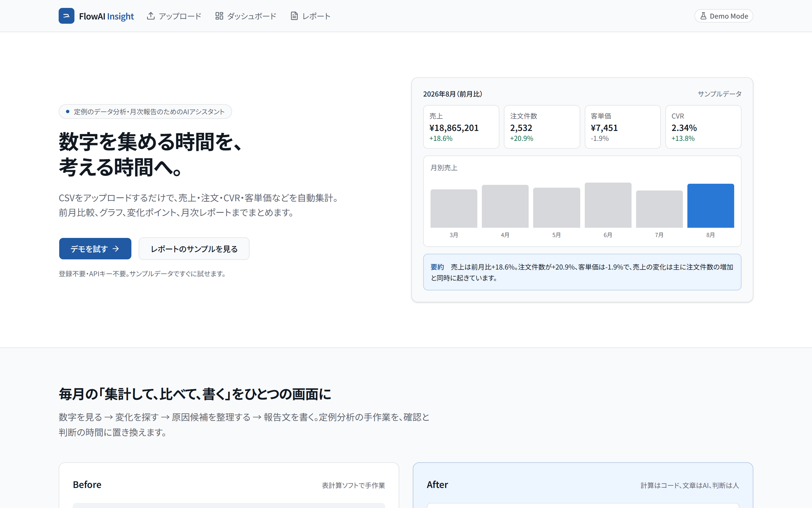812x508 pixels.
Task: Click the After card heading
Action: tap(437, 485)
